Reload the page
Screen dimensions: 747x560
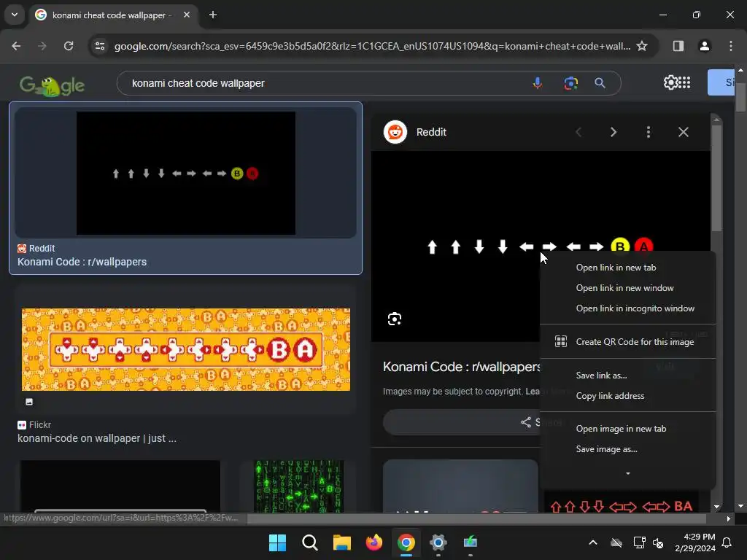pos(69,46)
